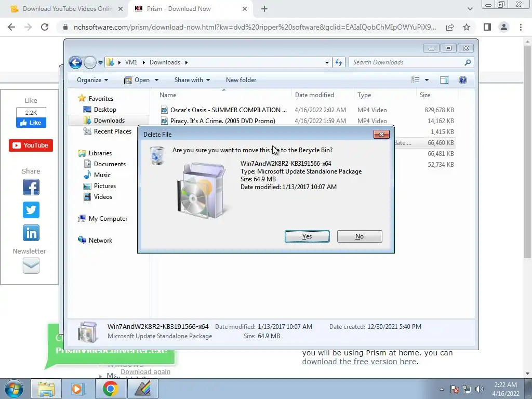Expand the address bar history dropdown
This screenshot has width=532, height=399.
click(327, 62)
